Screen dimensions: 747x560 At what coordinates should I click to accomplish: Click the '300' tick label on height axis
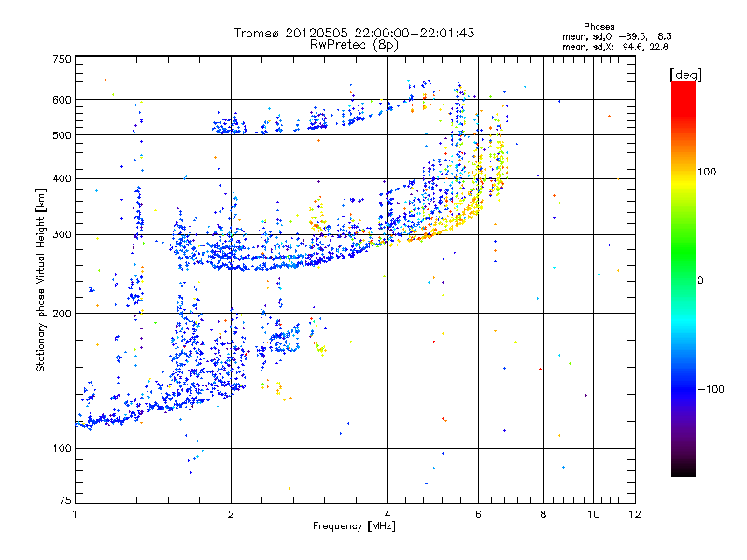tap(62, 235)
